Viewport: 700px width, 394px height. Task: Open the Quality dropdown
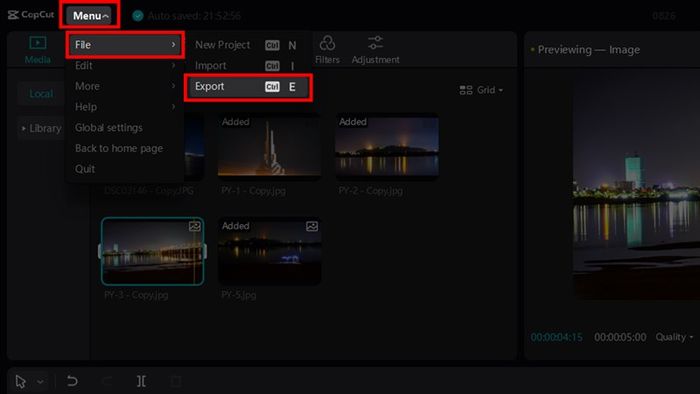tap(674, 337)
